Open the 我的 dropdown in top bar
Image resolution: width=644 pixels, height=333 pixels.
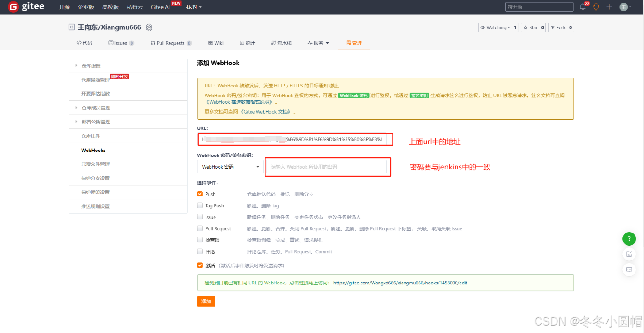point(194,7)
